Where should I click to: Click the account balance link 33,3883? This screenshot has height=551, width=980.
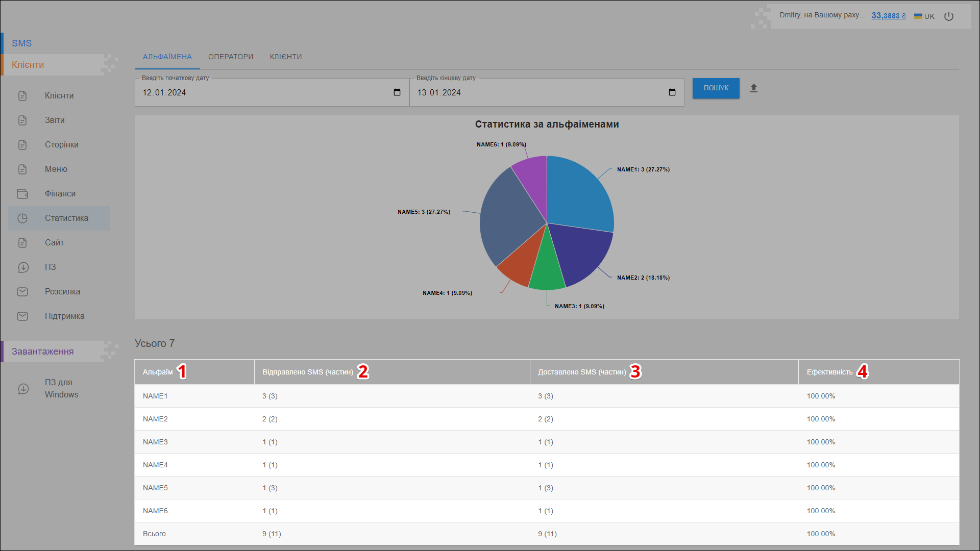888,16
